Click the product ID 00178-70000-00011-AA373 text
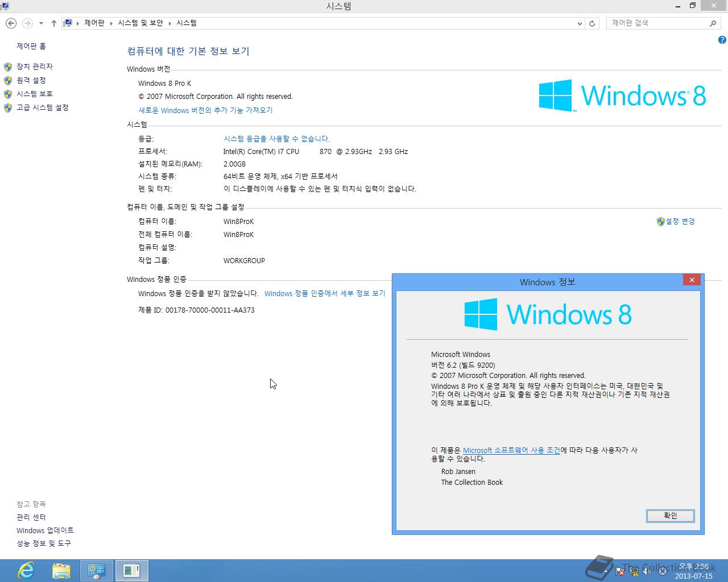Viewport: 728px width, 582px height. pos(210,310)
